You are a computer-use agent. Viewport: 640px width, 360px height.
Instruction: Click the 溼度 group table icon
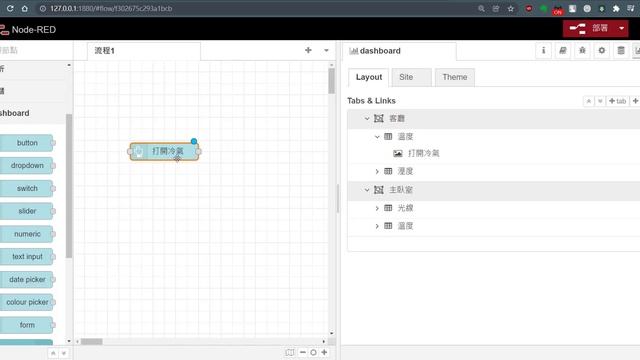[388, 171]
